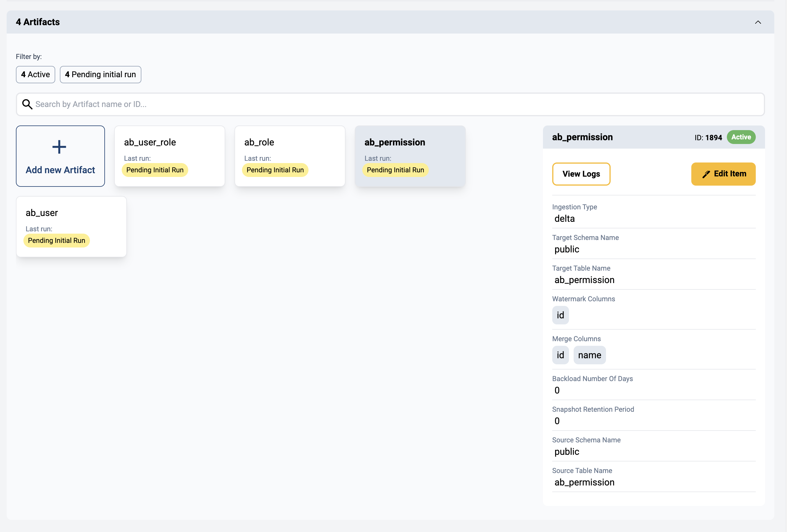Click the Snapshot Retention Period value 0
This screenshot has width=787, height=532.
[557, 421]
